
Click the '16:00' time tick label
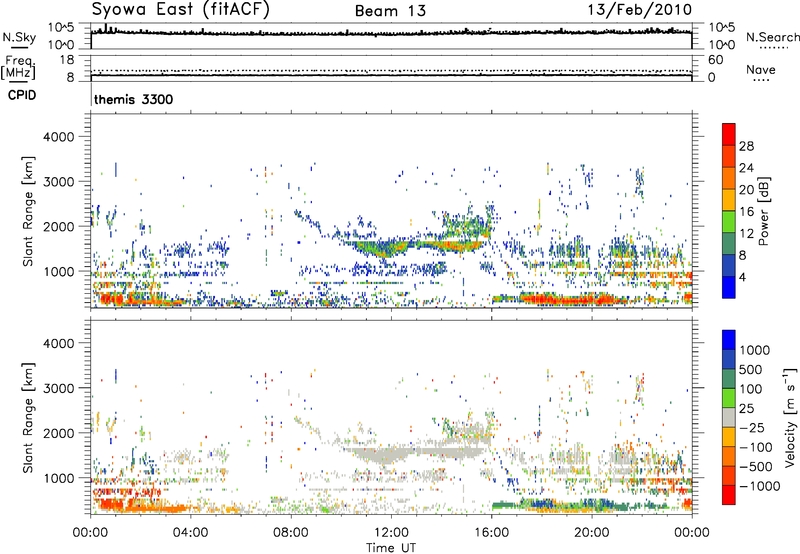coord(491,533)
